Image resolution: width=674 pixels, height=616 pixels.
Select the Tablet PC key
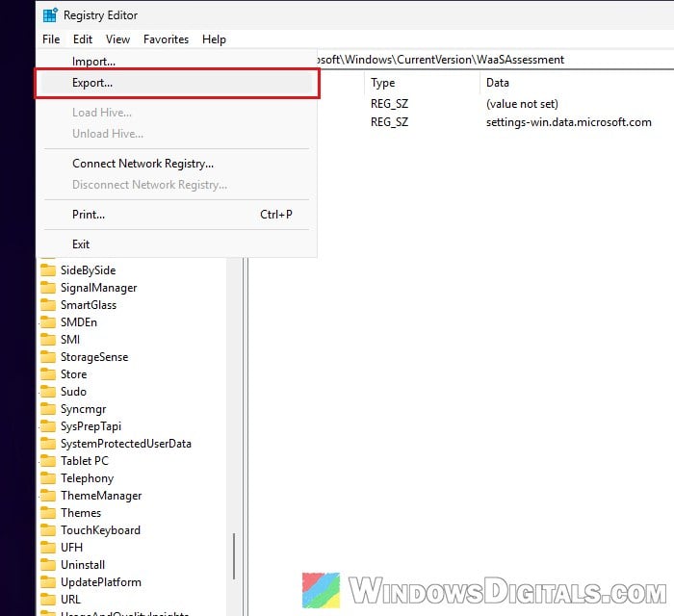(x=85, y=461)
